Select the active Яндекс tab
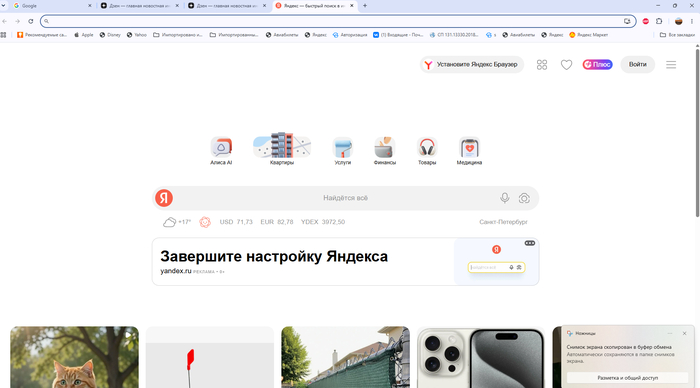The image size is (700, 388). pos(315,6)
